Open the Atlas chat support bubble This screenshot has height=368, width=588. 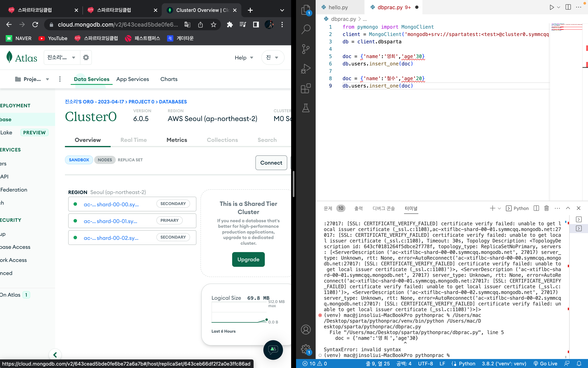(x=273, y=350)
